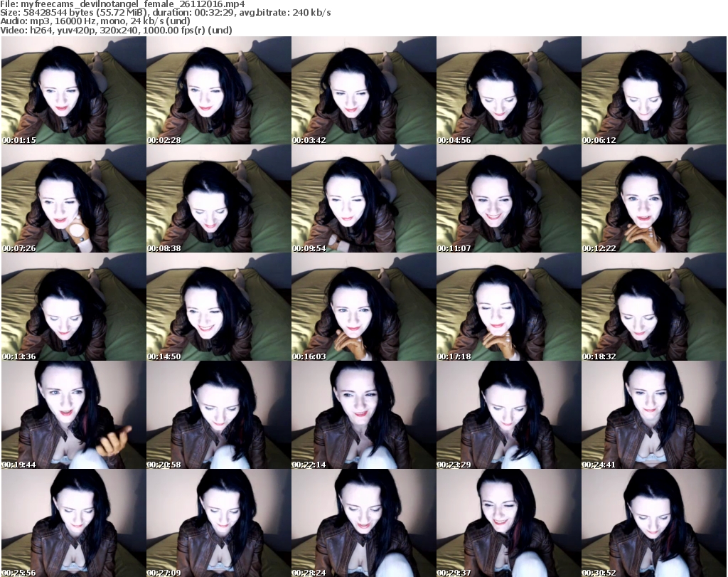Select the thumbnail timestamped 00:06:12
The width and height of the screenshot is (728, 577).
point(654,90)
